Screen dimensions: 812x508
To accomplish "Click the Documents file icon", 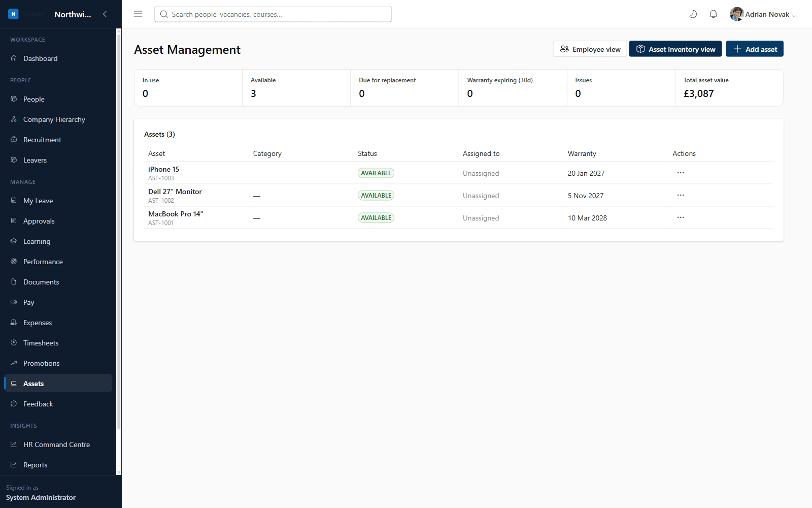I will [14, 282].
